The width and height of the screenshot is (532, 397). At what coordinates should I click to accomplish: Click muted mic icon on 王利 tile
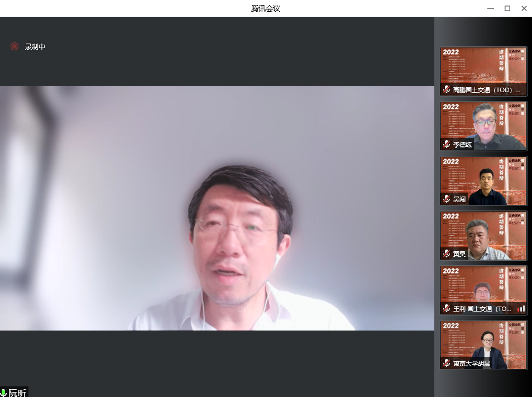447,309
